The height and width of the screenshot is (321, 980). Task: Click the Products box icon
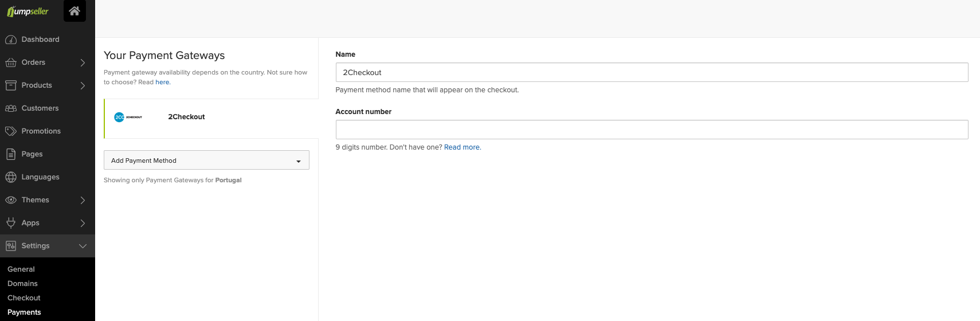click(11, 85)
